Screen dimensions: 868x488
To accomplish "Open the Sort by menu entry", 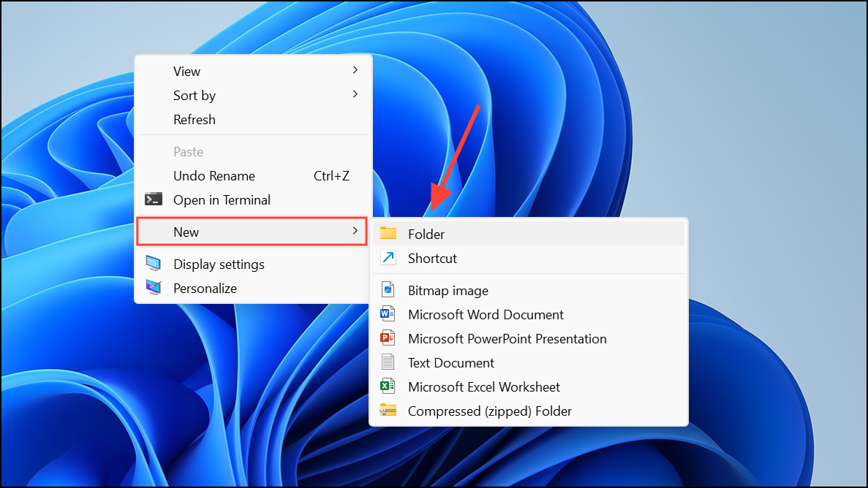I will coord(253,95).
